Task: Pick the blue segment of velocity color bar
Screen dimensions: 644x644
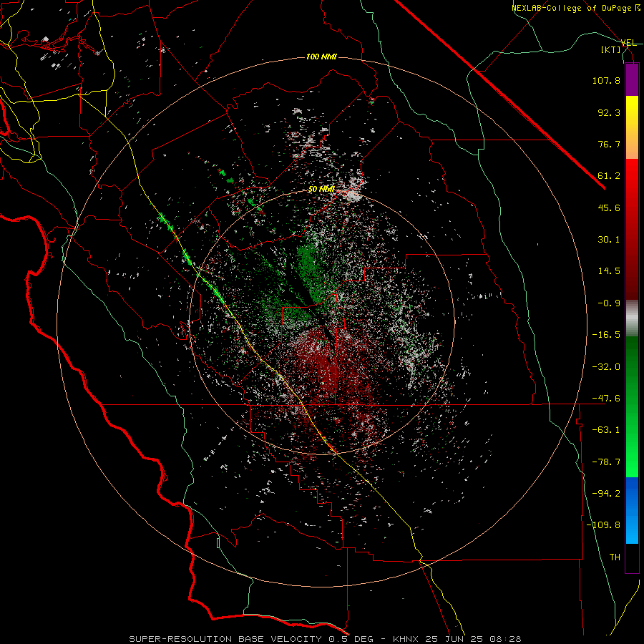Action: click(632, 510)
